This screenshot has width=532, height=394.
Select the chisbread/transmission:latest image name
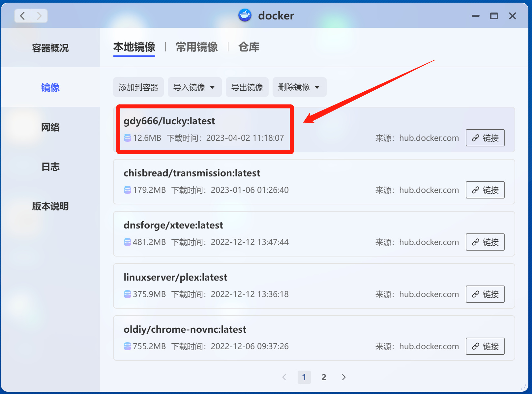192,173
